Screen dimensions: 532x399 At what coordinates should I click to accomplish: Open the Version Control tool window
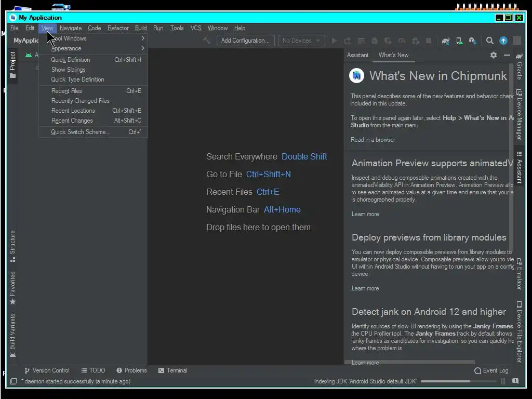tap(47, 370)
